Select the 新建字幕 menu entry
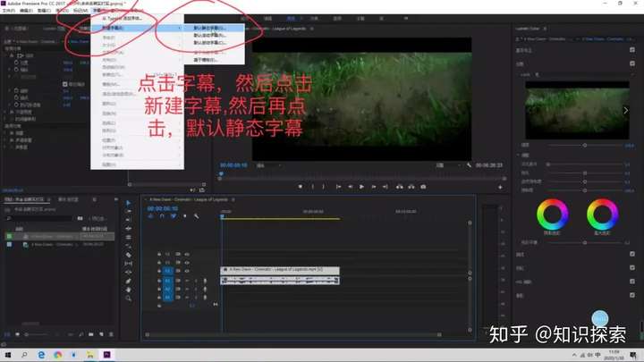 pos(137,28)
